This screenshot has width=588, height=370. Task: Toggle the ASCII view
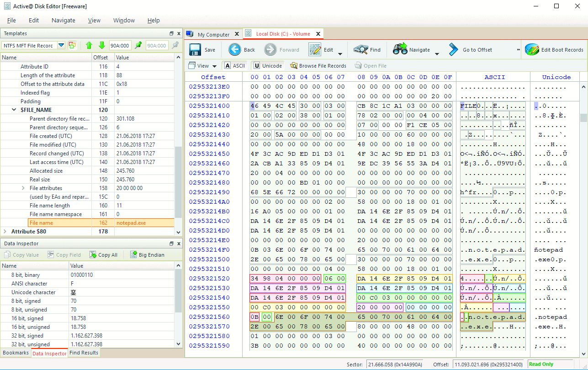point(234,65)
